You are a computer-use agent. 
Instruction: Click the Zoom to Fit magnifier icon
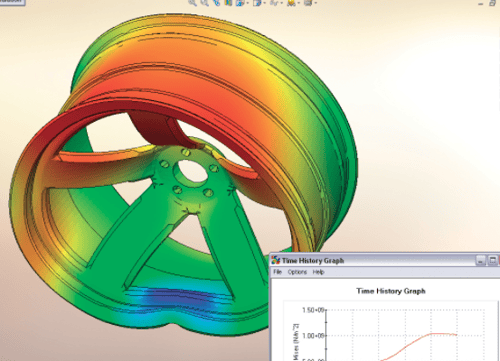click(192, 3)
